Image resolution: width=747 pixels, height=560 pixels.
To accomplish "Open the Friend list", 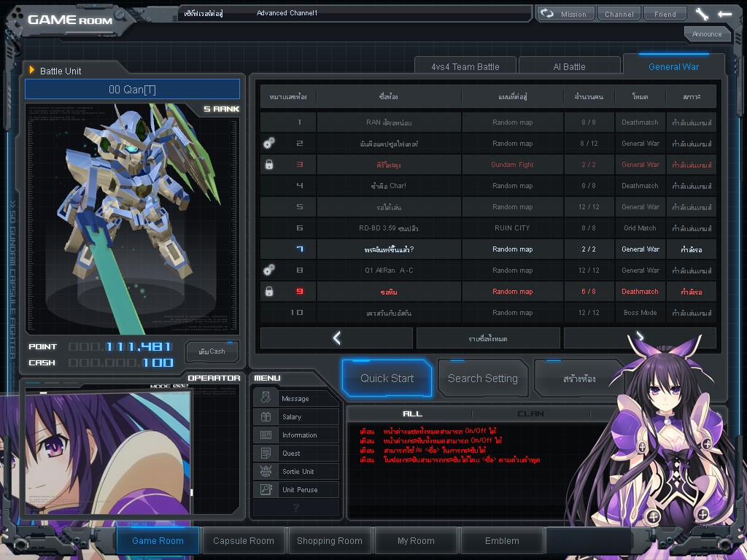I will 665,14.
